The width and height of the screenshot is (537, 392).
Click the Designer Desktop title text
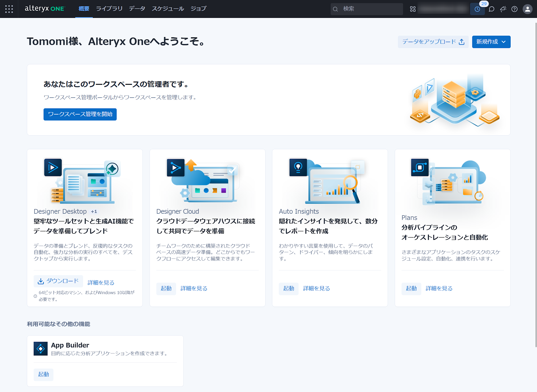(60, 211)
